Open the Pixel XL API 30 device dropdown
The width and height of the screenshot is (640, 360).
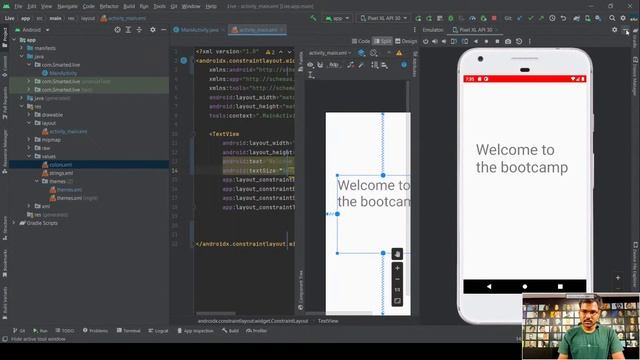click(384, 18)
